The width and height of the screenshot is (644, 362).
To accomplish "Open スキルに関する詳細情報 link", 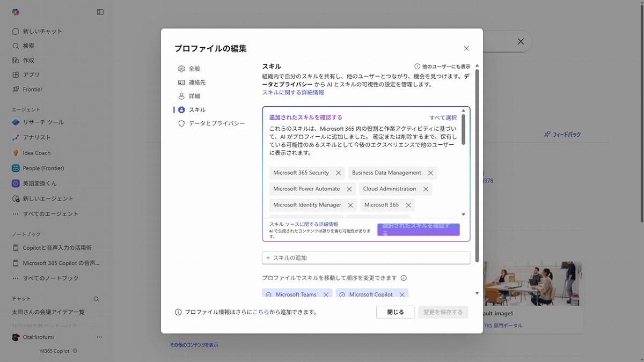I will pyautogui.click(x=293, y=92).
